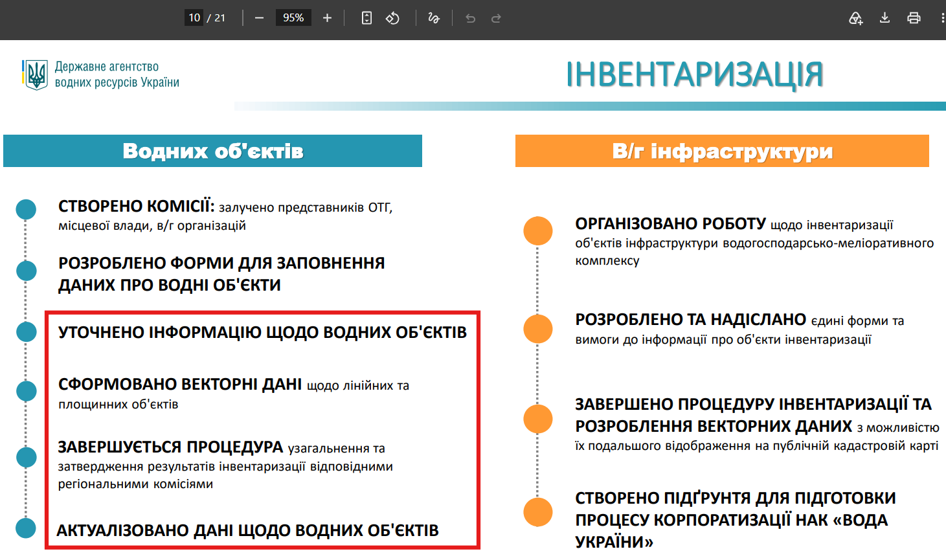Rotate the document counterclockwise
946x560 pixels.
[392, 18]
